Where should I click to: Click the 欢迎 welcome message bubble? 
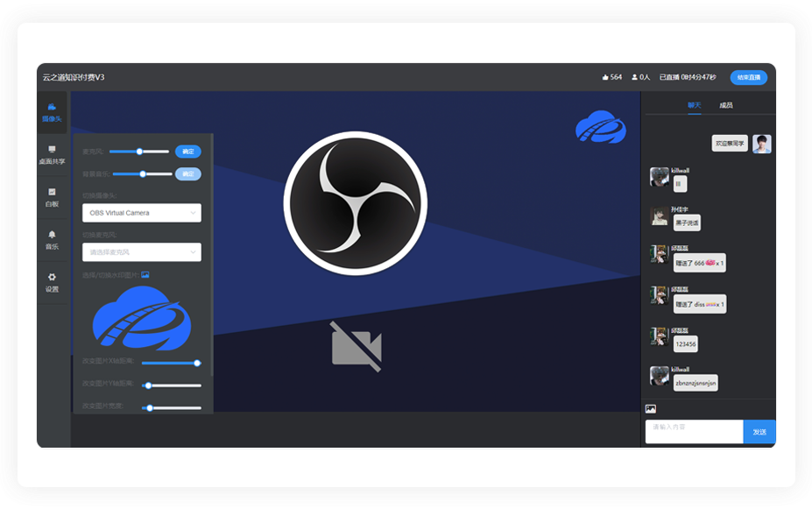tap(730, 144)
